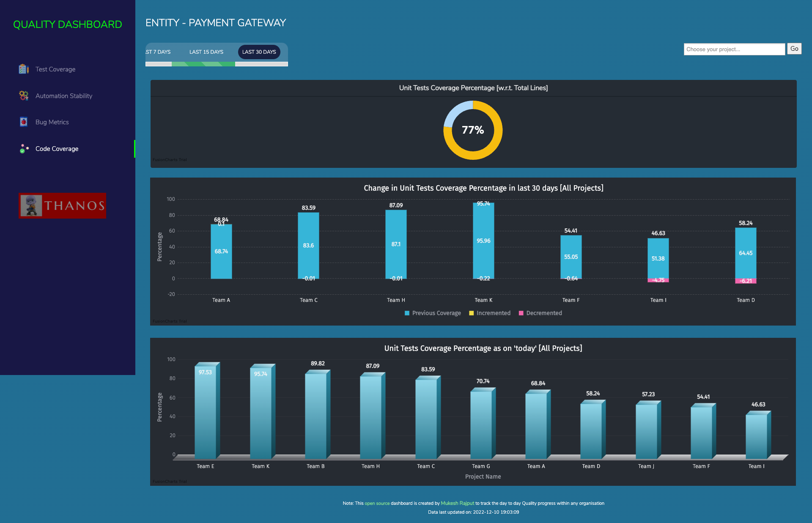Toggle Previous Coverage legend swatch
Image resolution: width=812 pixels, height=523 pixels.
[x=407, y=313]
